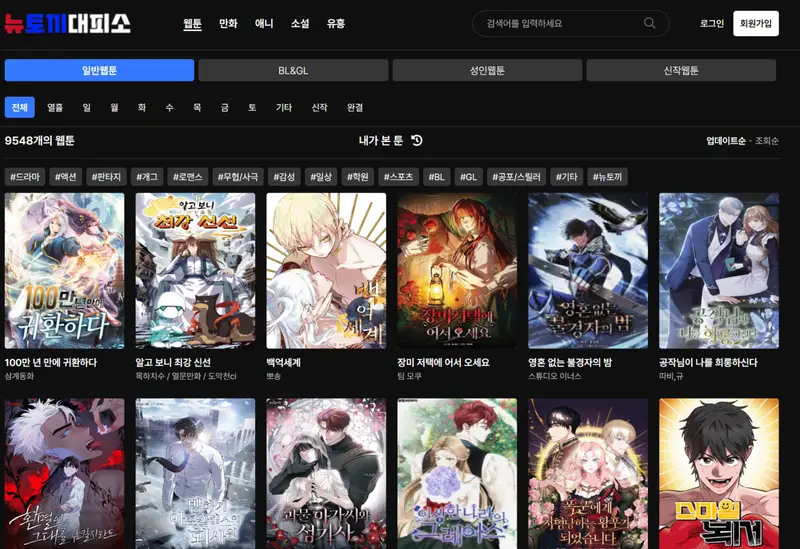Sort by 업데이트순
800x549 pixels.
click(726, 140)
